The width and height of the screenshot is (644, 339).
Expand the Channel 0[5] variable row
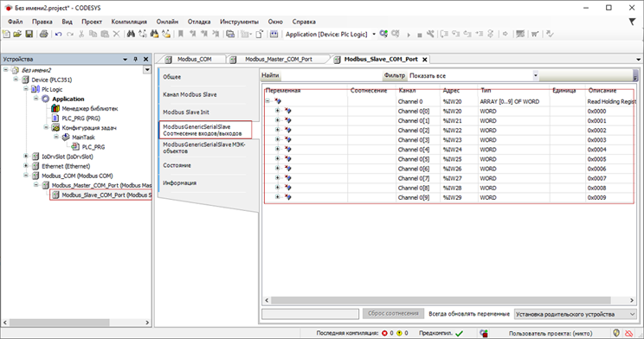click(277, 158)
